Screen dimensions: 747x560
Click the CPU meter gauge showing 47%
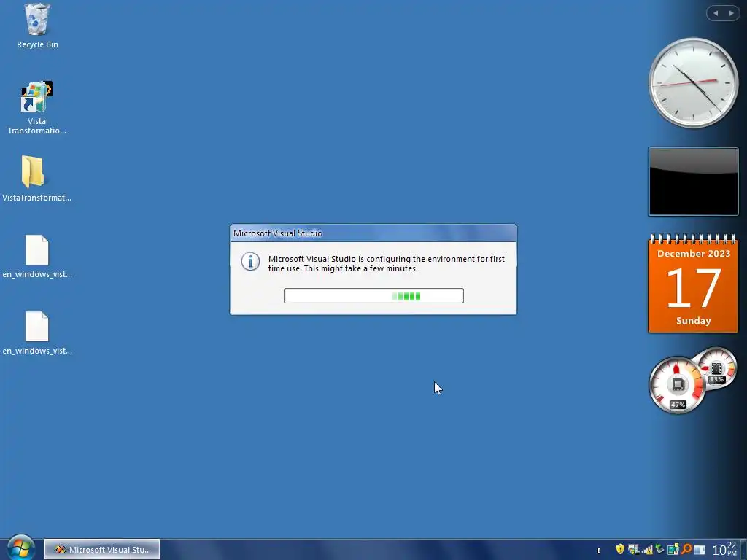click(677, 385)
